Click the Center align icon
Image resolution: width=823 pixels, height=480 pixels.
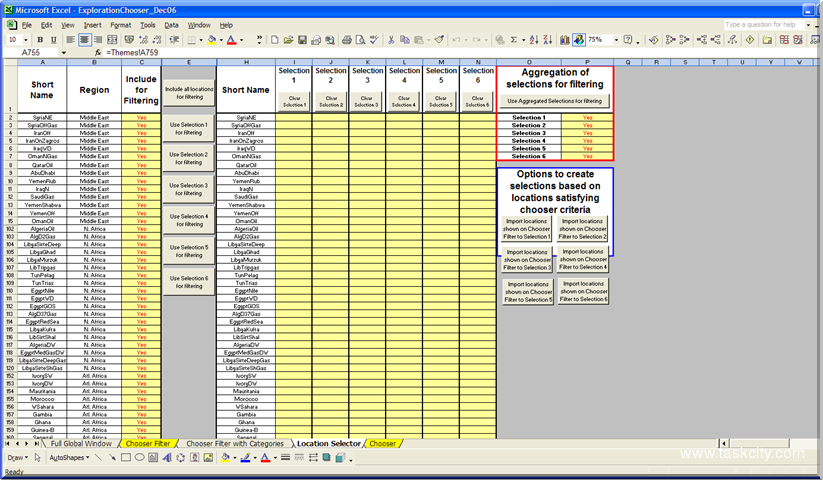84,40
